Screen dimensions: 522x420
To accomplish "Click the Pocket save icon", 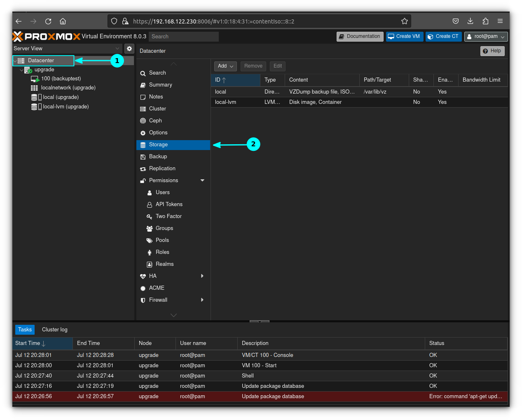I will tap(456, 21).
